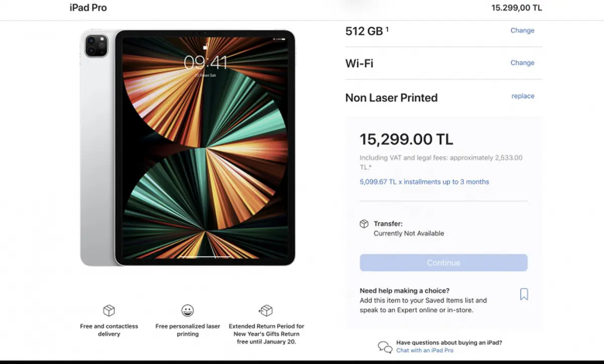Click the Transfer package icon

tap(364, 224)
